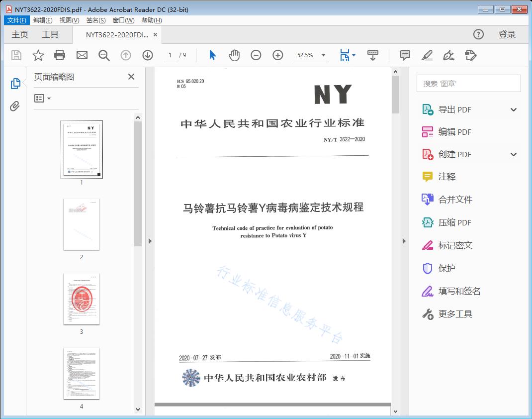Image resolution: width=532 pixels, height=419 pixels.
Task: Toggle the page thumbnails sidebar panel
Action: click(14, 83)
